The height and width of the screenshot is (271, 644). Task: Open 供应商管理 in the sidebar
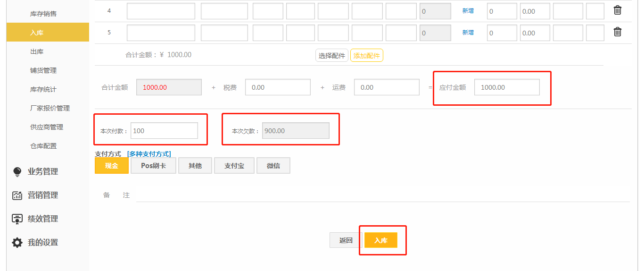[x=46, y=127]
